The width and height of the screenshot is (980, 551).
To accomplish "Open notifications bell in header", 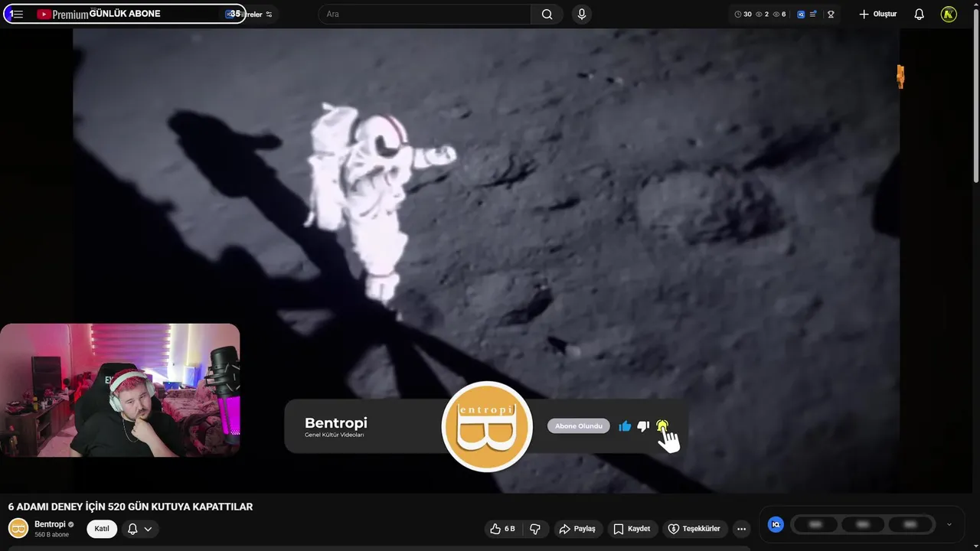I will pyautogui.click(x=919, y=14).
